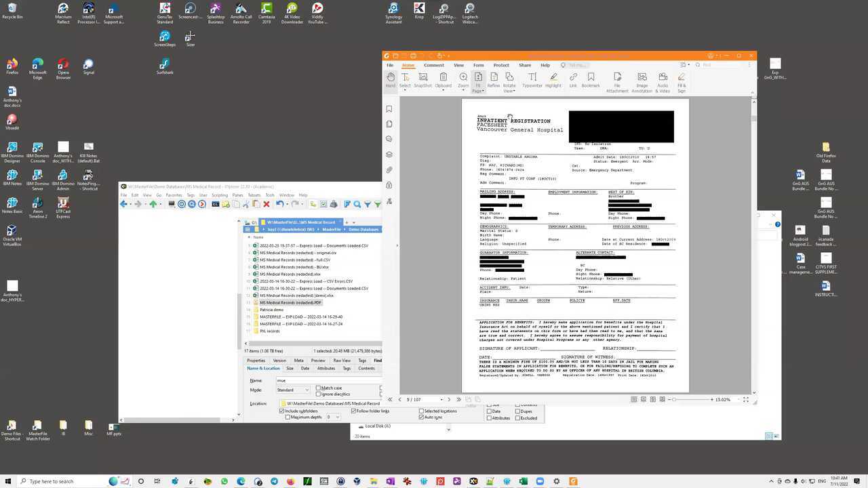Open the layers panel in the PDF viewer sidebar

(x=389, y=155)
